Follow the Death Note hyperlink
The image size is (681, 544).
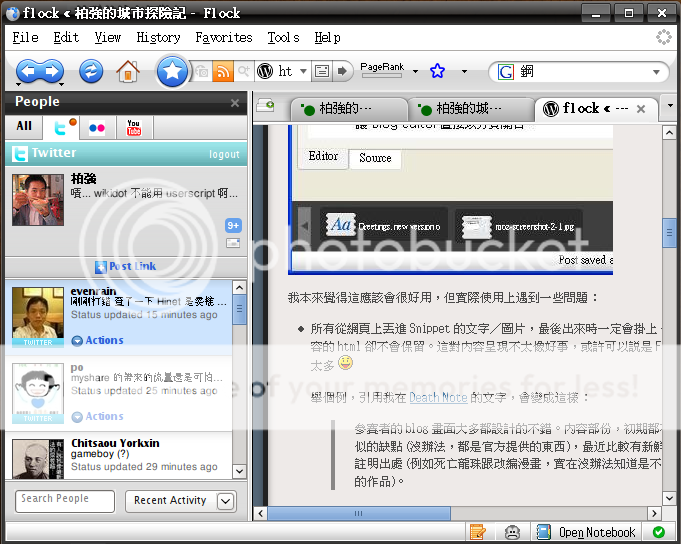click(x=438, y=397)
